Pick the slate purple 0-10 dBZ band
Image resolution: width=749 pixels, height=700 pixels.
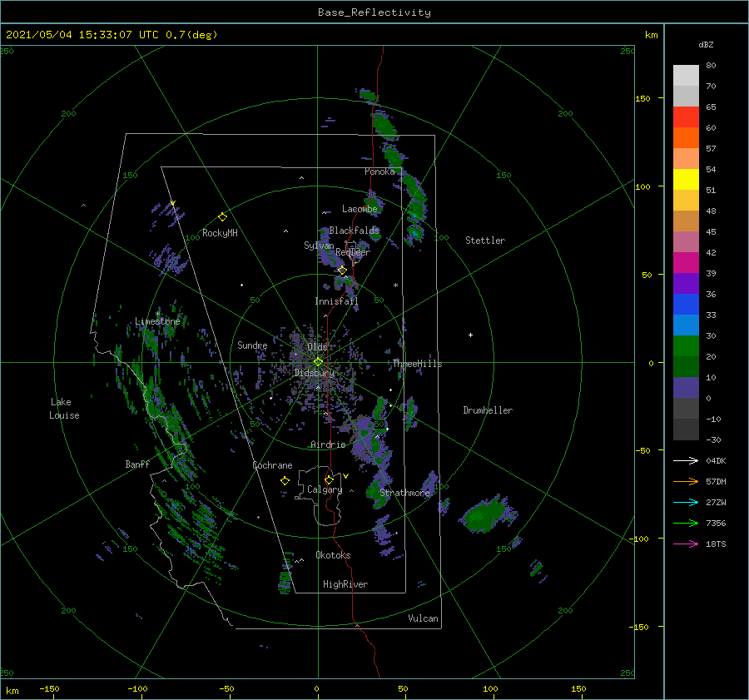tap(686, 388)
